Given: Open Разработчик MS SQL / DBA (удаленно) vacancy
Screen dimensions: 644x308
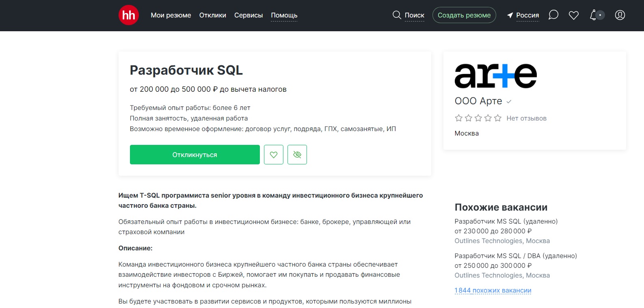Looking at the screenshot, I should (516, 256).
